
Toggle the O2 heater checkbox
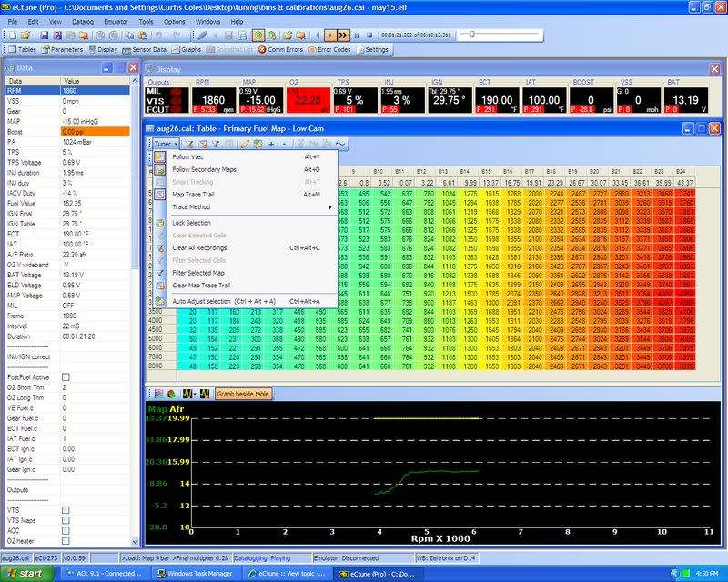point(66,541)
